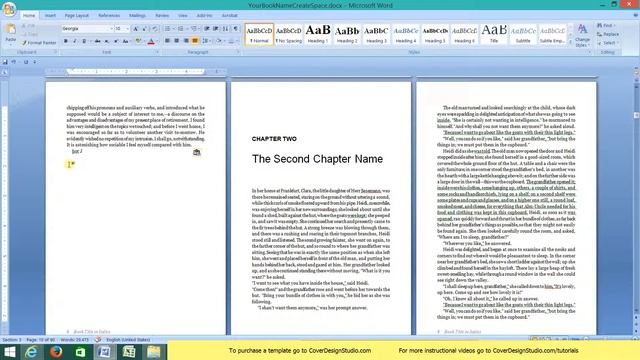Click Replace in Editing group
This screenshot has width=640, height=360.
pos(608,34)
